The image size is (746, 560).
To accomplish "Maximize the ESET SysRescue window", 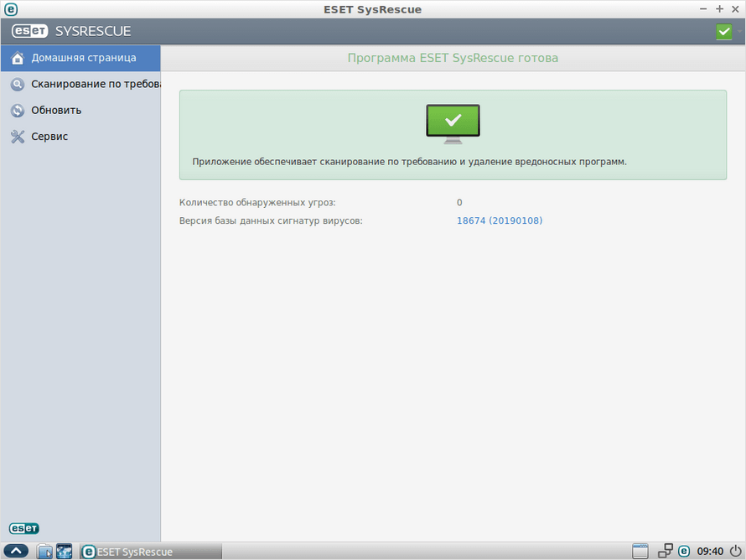I will click(719, 8).
